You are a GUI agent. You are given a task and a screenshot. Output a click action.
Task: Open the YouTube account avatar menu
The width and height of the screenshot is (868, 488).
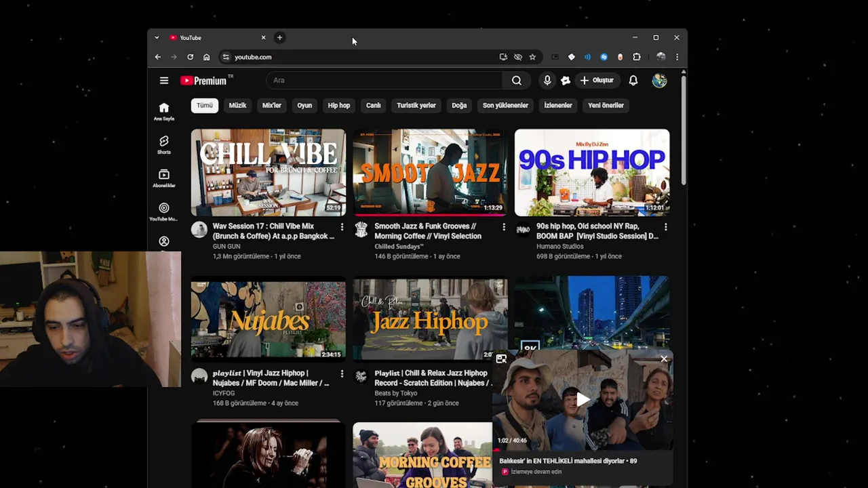pos(659,81)
